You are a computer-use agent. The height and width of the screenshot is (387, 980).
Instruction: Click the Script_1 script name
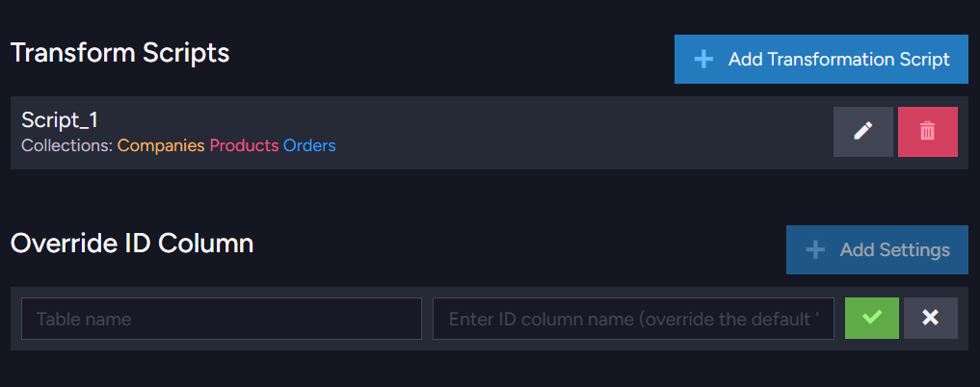pos(60,119)
